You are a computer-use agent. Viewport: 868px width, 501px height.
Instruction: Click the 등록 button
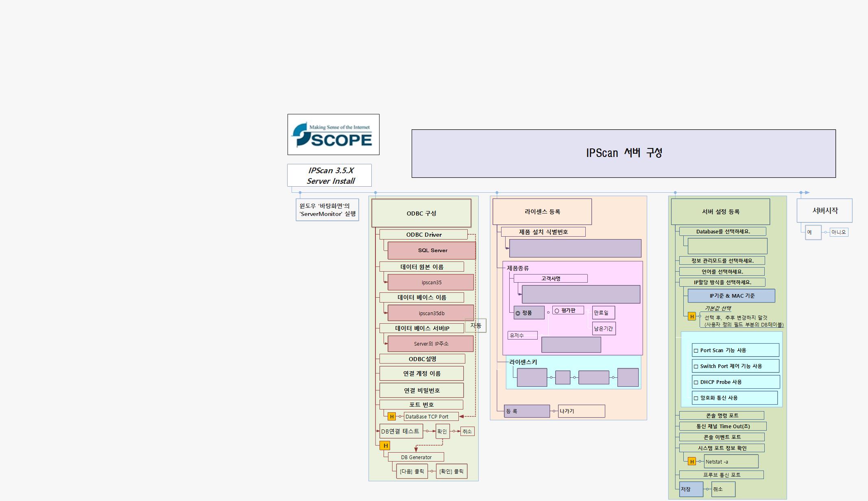pyautogui.click(x=527, y=411)
